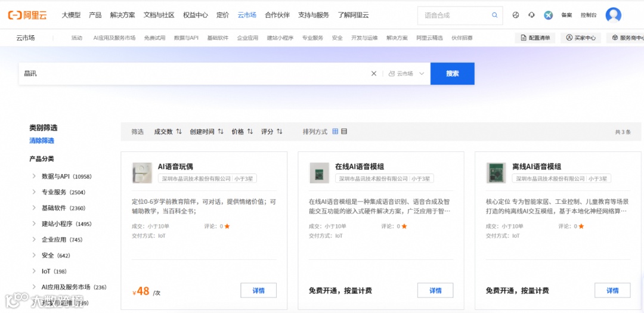Open 免费试用 in subnav
Image resolution: width=644 pixels, height=313 pixels.
click(x=154, y=38)
